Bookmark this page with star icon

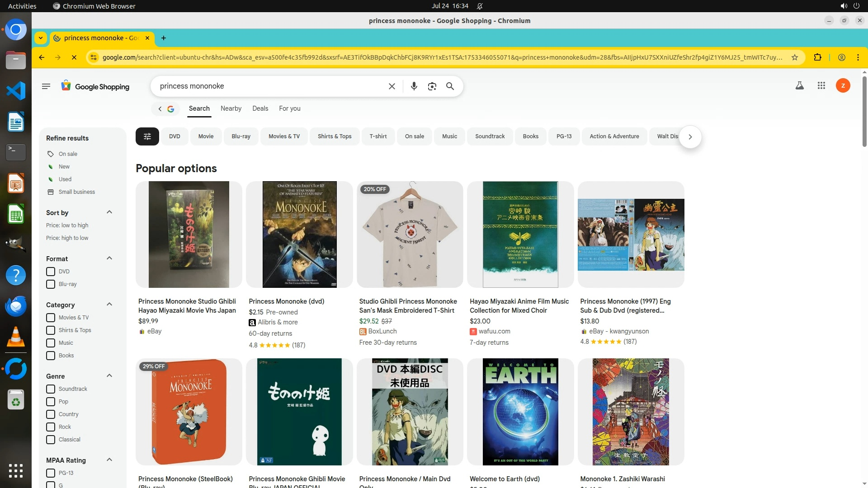(x=794, y=57)
